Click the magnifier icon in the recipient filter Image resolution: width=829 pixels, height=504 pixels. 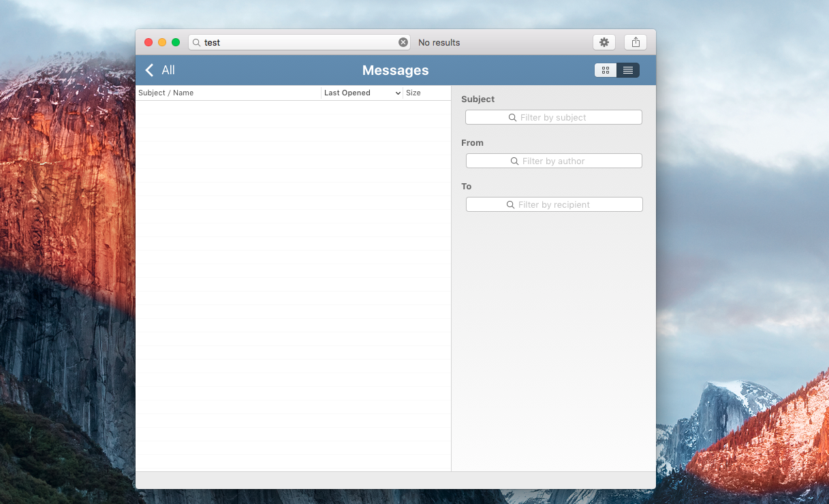tap(511, 205)
